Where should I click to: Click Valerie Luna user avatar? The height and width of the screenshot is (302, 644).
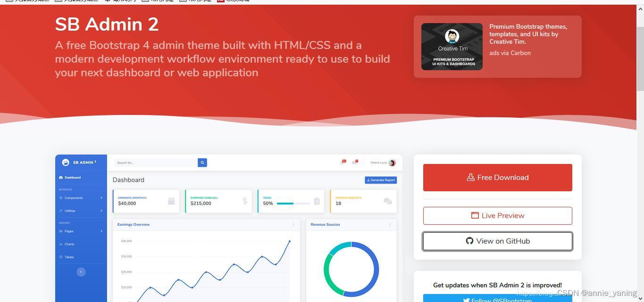point(392,163)
